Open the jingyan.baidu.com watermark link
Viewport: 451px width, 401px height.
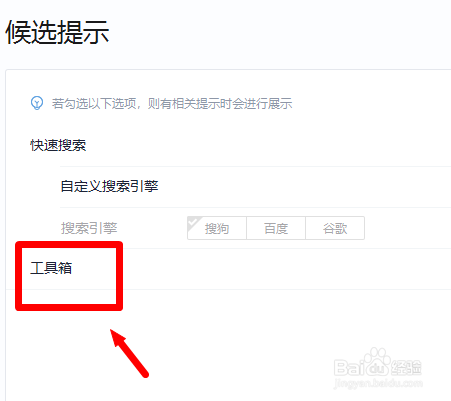(378, 383)
